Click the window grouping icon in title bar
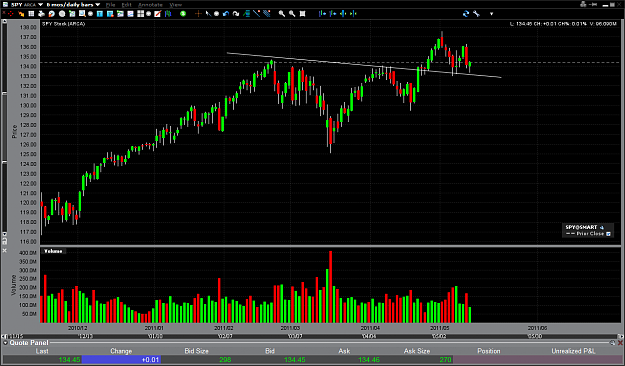The width and height of the screenshot is (625, 366). pyautogui.click(x=583, y=4)
